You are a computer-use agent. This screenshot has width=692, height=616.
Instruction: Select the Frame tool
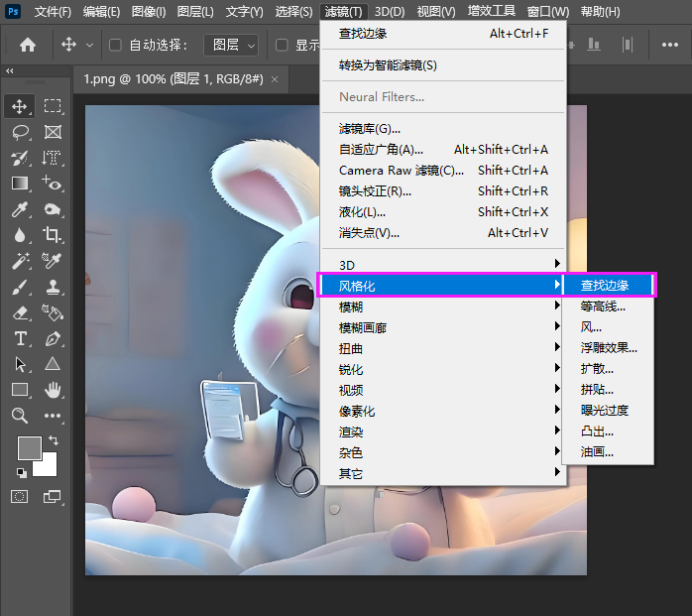click(53, 132)
